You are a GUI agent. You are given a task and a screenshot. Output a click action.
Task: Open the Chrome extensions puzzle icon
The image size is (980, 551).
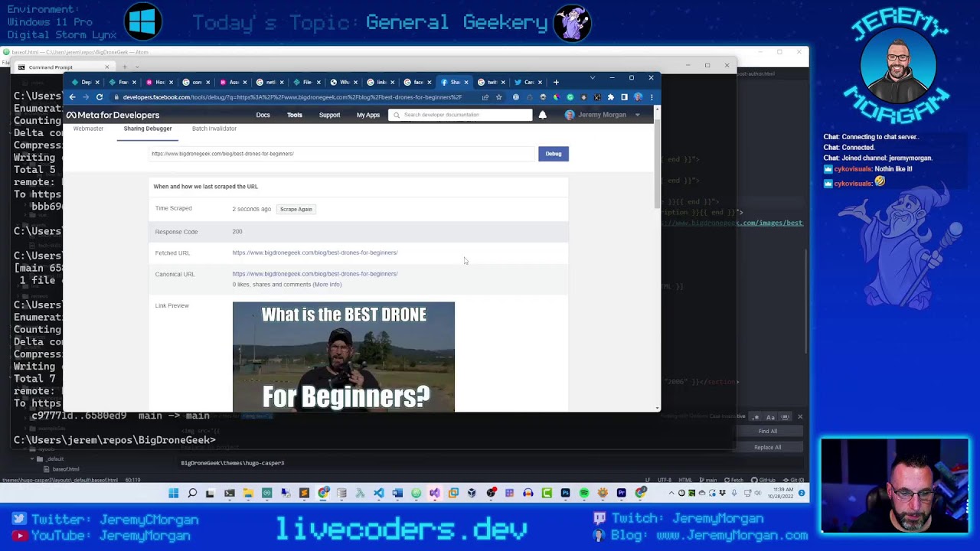611,97
